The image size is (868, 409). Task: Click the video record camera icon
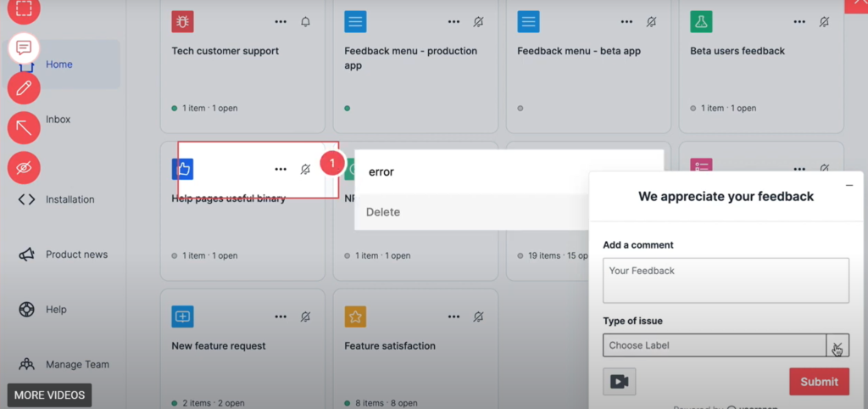(x=619, y=382)
